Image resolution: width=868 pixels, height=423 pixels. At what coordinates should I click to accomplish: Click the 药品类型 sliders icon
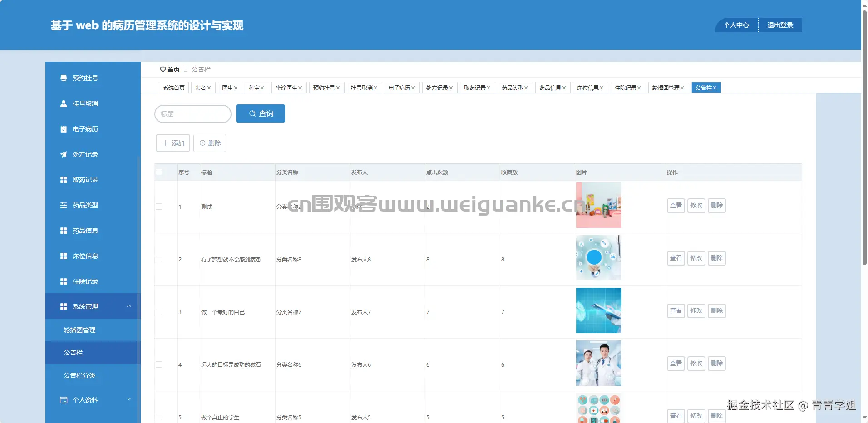pos(64,205)
